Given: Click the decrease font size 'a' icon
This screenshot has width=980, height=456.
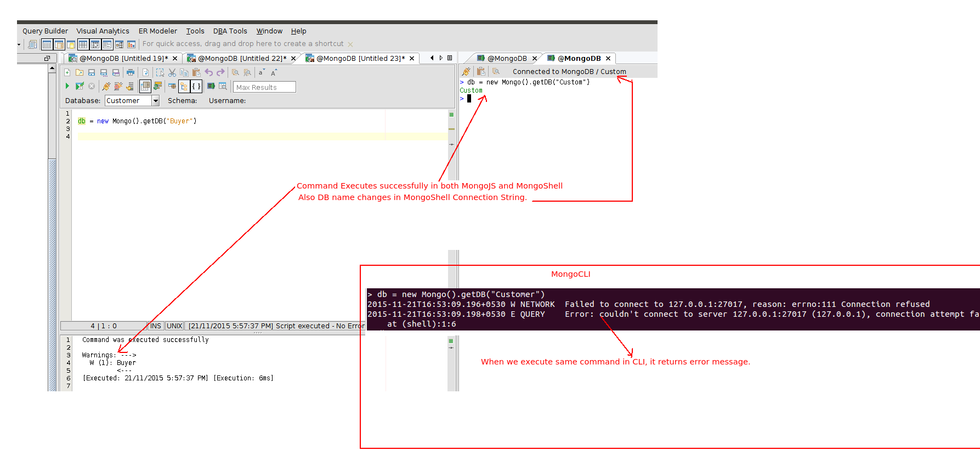Looking at the screenshot, I should 262,72.
